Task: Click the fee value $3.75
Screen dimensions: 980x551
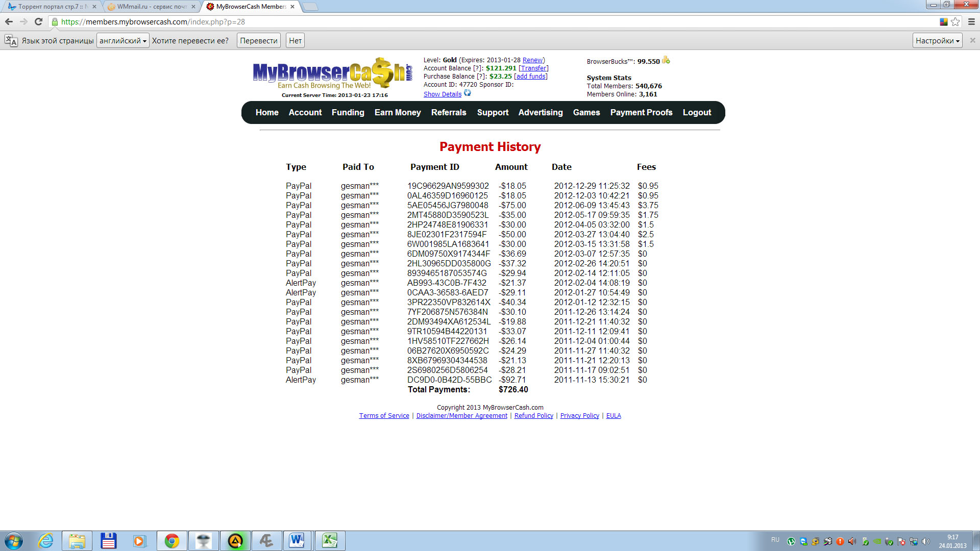Action: point(648,206)
